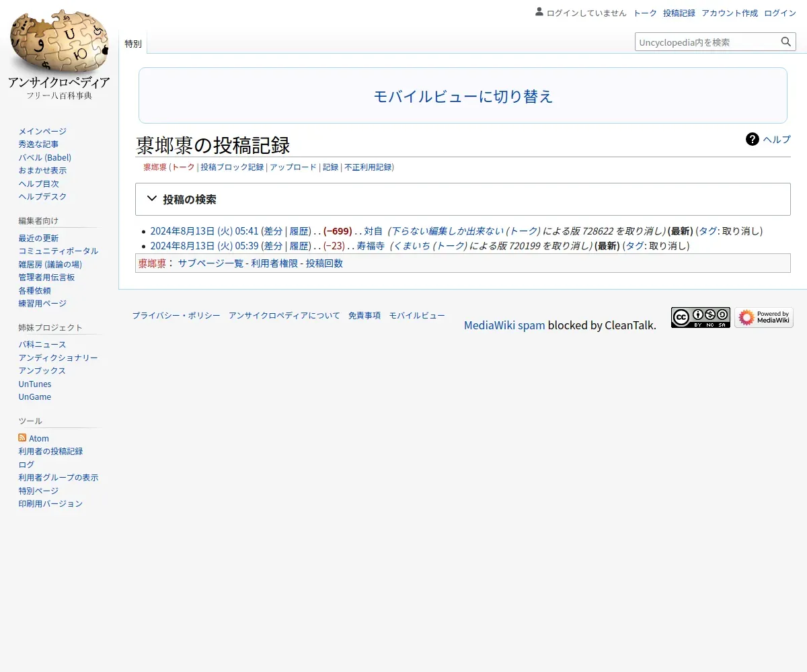
Task: Click the ログイン link
Action: tap(780, 13)
